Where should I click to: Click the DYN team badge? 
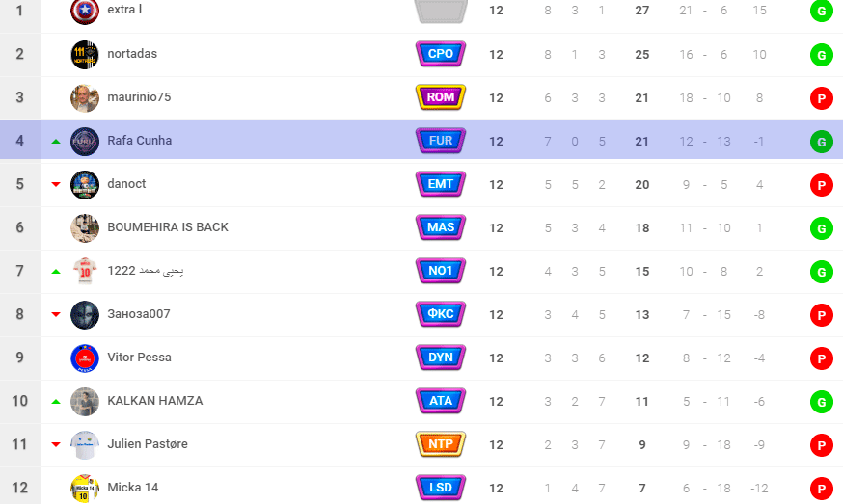[x=441, y=358]
